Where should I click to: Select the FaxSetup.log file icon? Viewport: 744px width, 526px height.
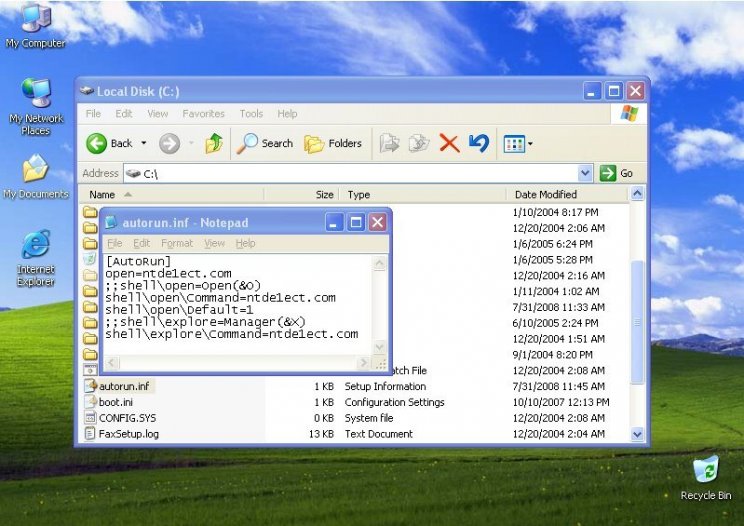point(90,433)
